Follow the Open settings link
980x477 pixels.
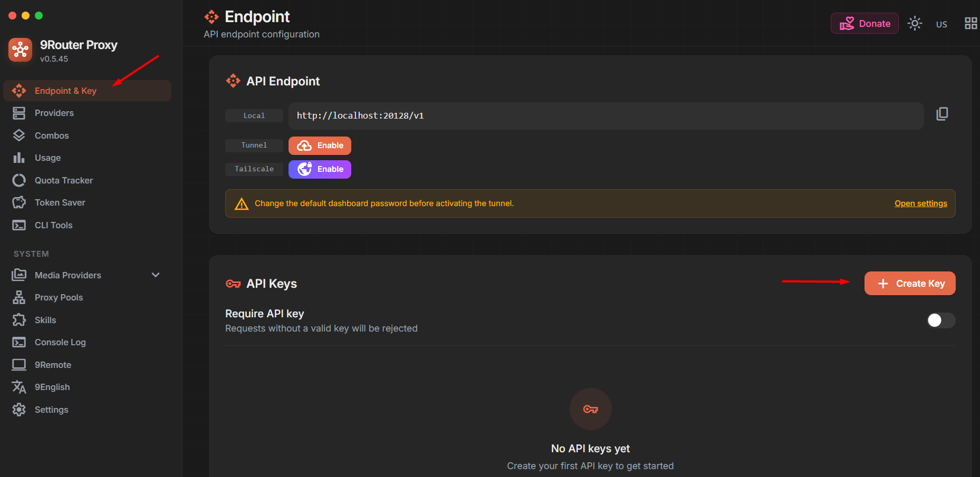921,203
